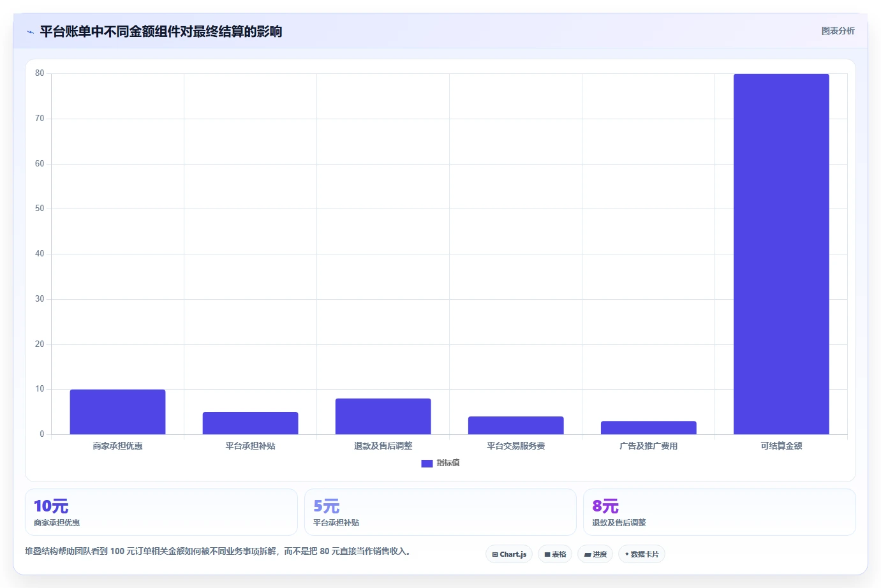881x588 pixels.
Task: Click the tall 可结算金额 bar
Action: [781, 254]
